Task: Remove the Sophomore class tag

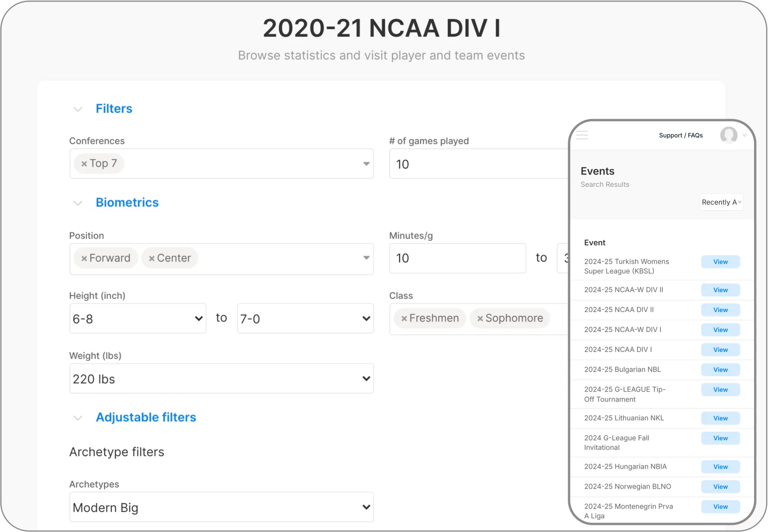Action: coord(480,319)
